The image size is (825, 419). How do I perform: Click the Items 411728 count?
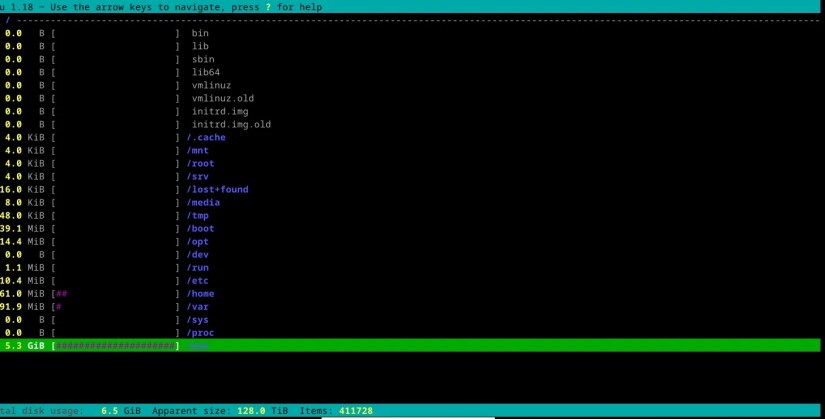[x=356, y=411]
